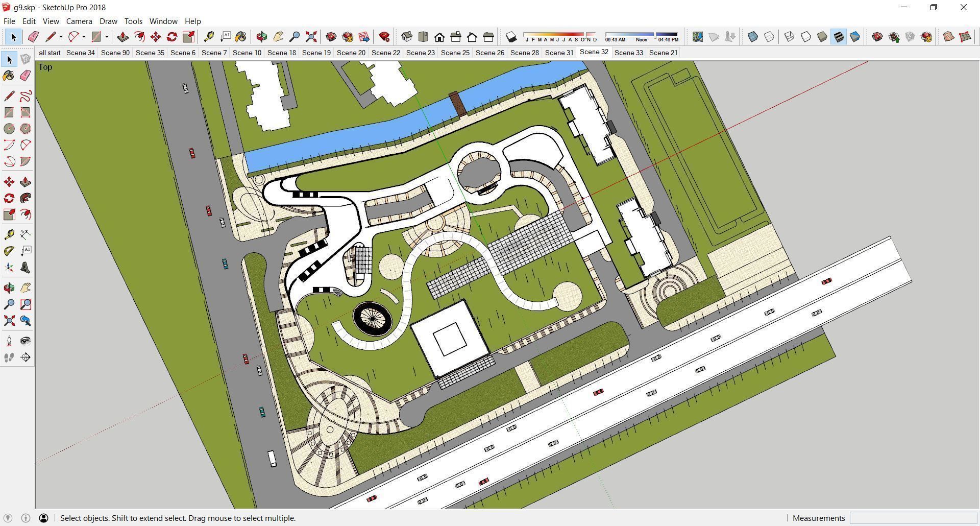Activate the Rotate tool in top toolbar
This screenshot has height=526, width=980.
pos(172,37)
